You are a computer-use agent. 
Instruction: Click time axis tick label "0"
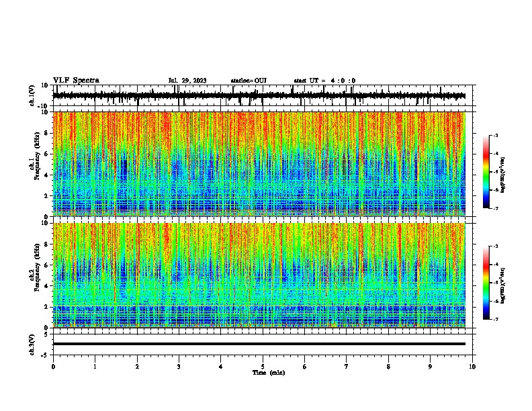[53, 367]
